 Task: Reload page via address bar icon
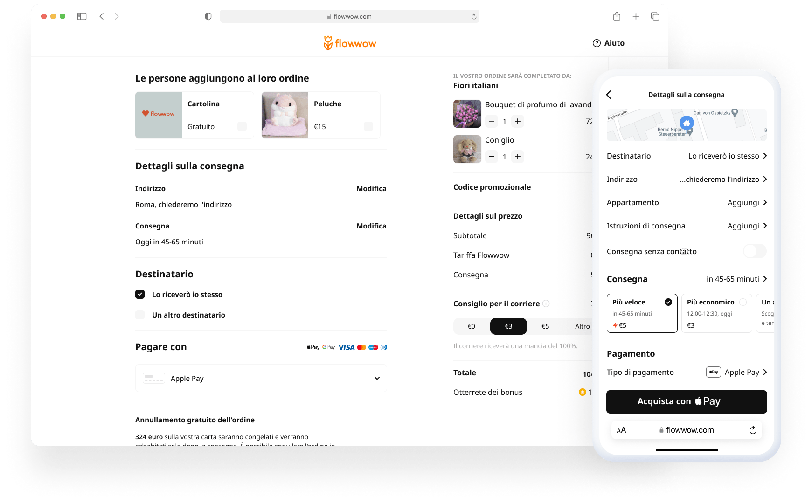[x=474, y=16]
